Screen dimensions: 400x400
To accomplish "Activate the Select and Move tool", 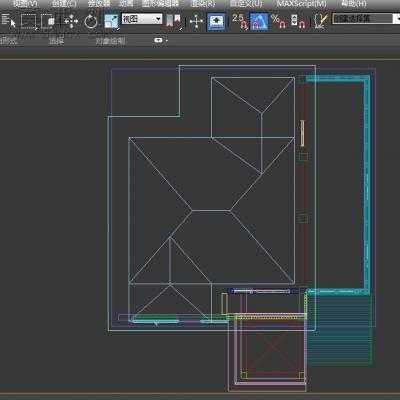I will [x=71, y=21].
